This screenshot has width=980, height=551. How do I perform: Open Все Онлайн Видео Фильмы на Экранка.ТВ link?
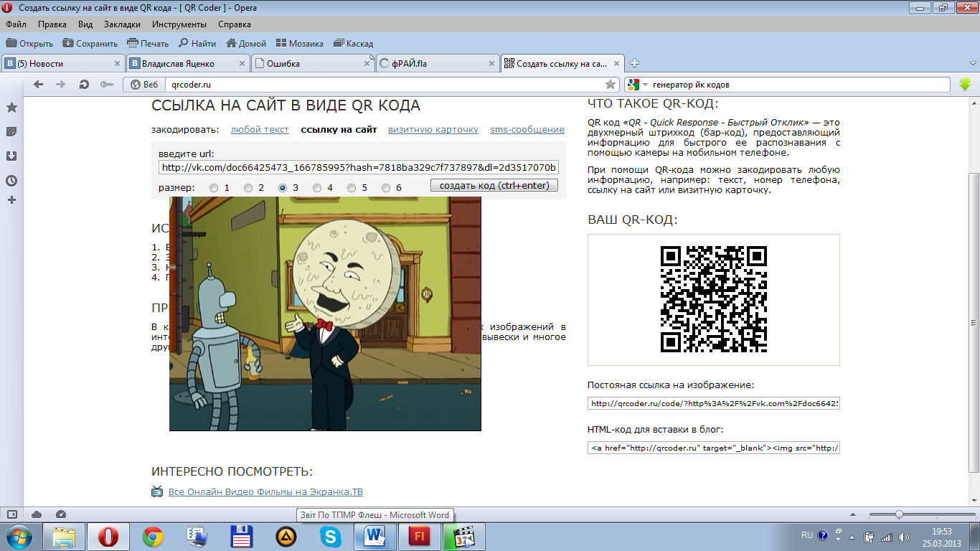pos(265,492)
